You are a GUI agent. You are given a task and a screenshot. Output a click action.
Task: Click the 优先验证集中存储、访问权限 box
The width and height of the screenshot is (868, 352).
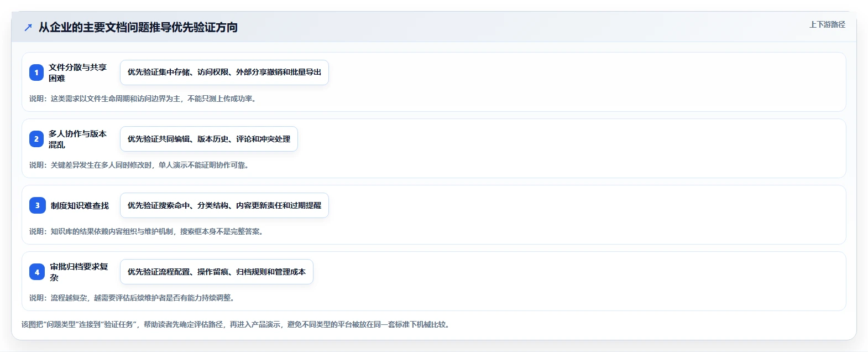coord(224,73)
